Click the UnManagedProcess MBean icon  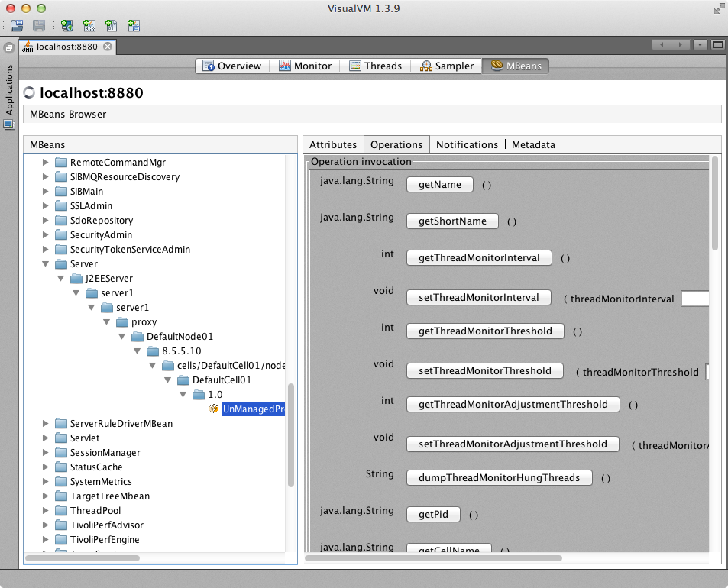point(214,409)
